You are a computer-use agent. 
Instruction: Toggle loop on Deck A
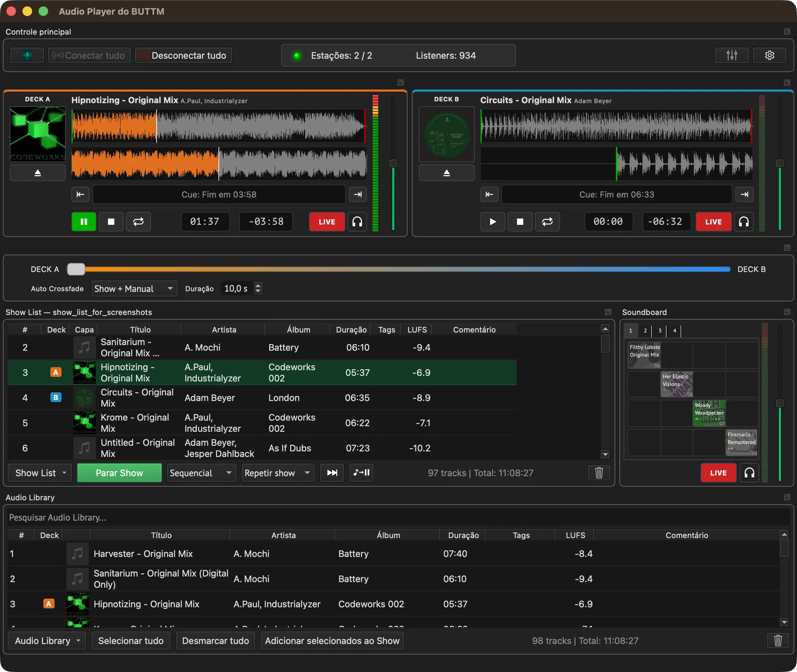[x=138, y=222]
